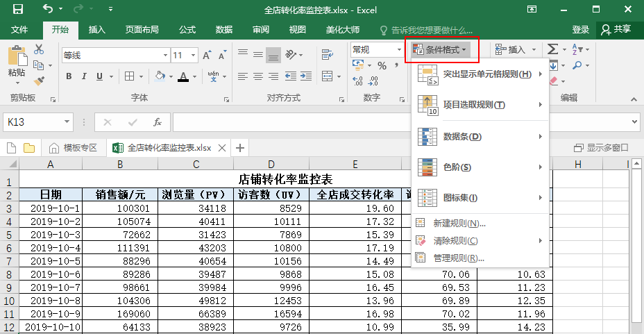Decrease decimal places
The image size is (644, 334).
(373, 81)
